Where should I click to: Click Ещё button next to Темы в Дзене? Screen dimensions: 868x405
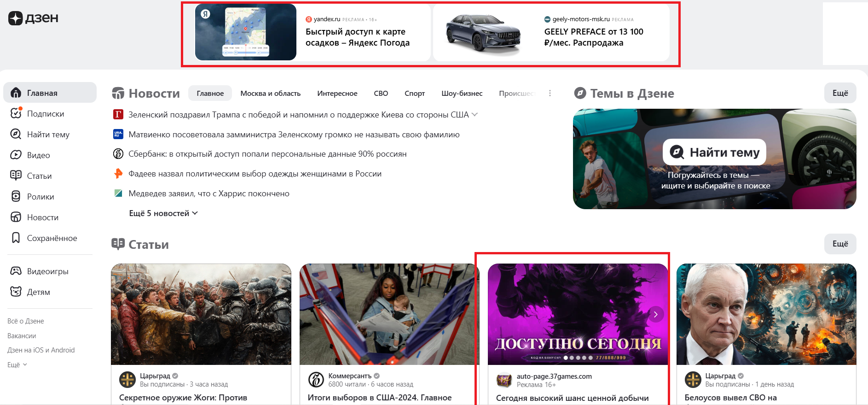pos(840,93)
